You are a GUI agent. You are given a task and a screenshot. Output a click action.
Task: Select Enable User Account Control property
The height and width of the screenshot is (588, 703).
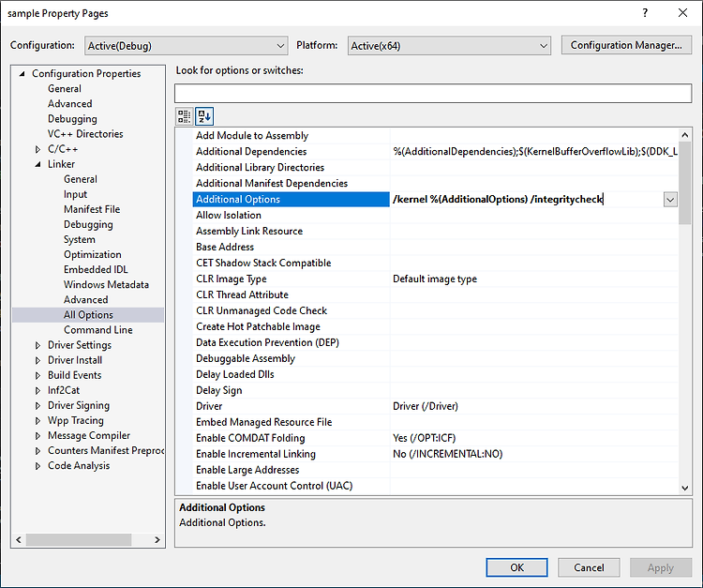pos(435,486)
